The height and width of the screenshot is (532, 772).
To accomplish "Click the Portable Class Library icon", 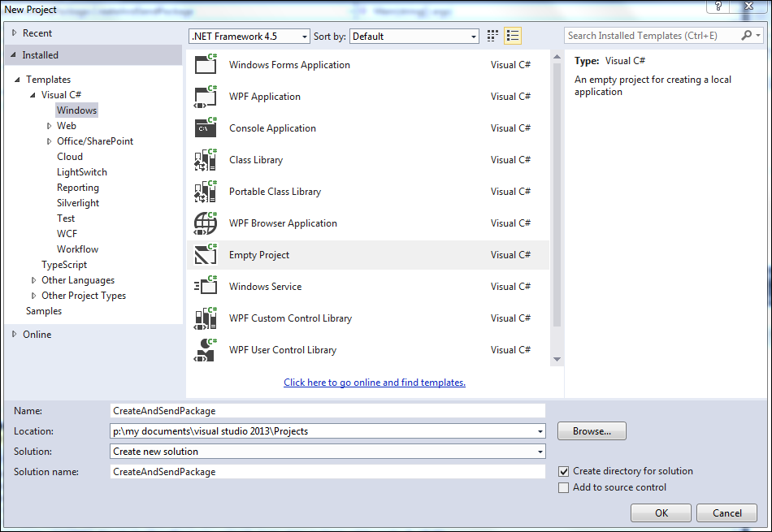I will 206,192.
